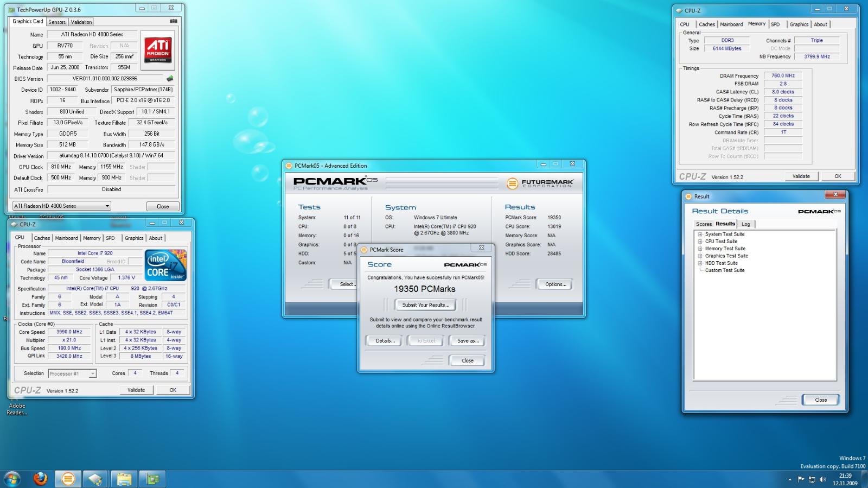Click the ATI Radeon logo in GPU-Z
Viewport: 868px width, 488px height.
[x=158, y=50]
